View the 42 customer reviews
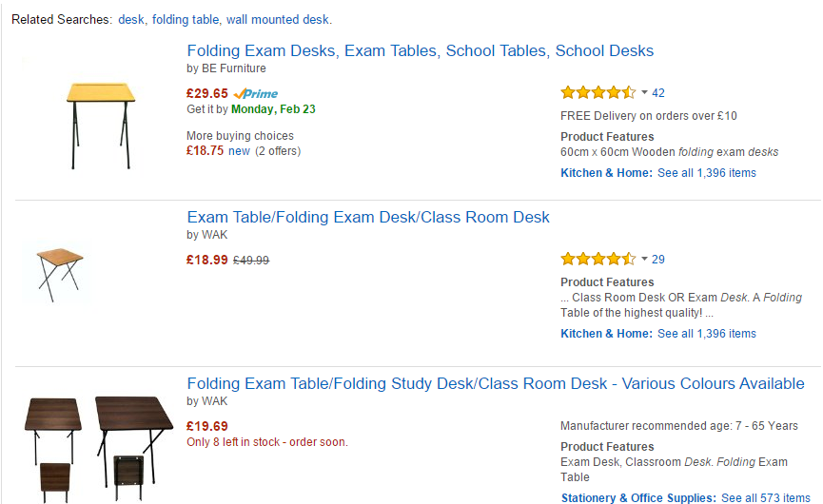Screen dimensions: 823x504 (658, 93)
